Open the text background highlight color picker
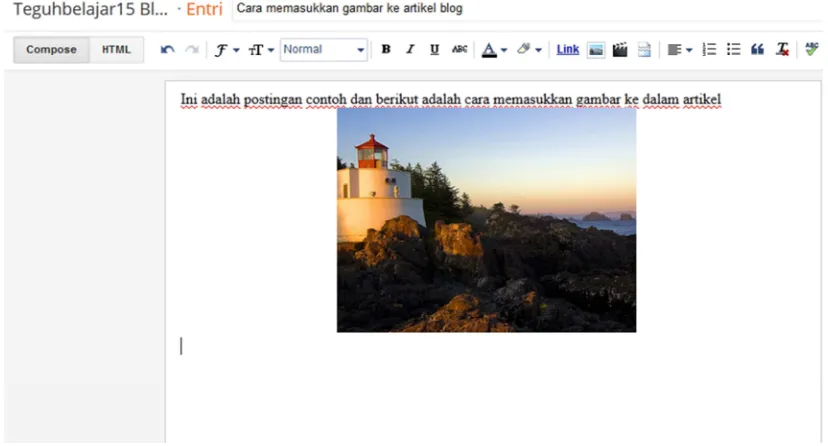 pyautogui.click(x=529, y=50)
